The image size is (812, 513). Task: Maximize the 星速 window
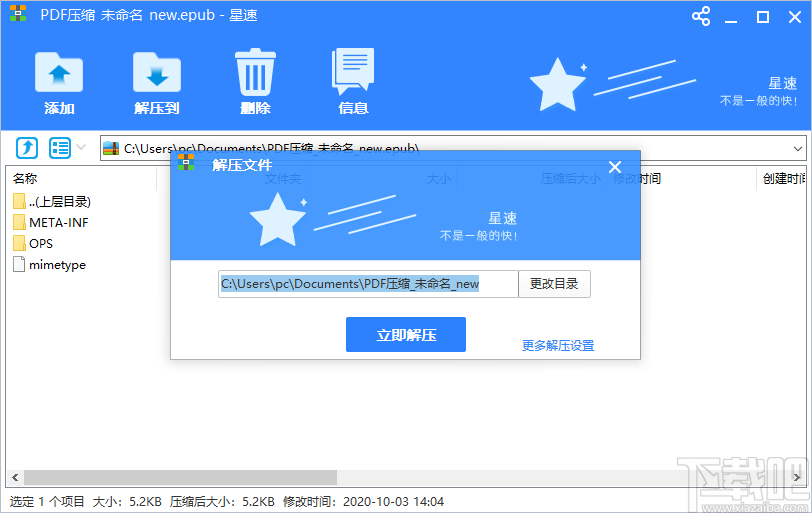coord(763,17)
